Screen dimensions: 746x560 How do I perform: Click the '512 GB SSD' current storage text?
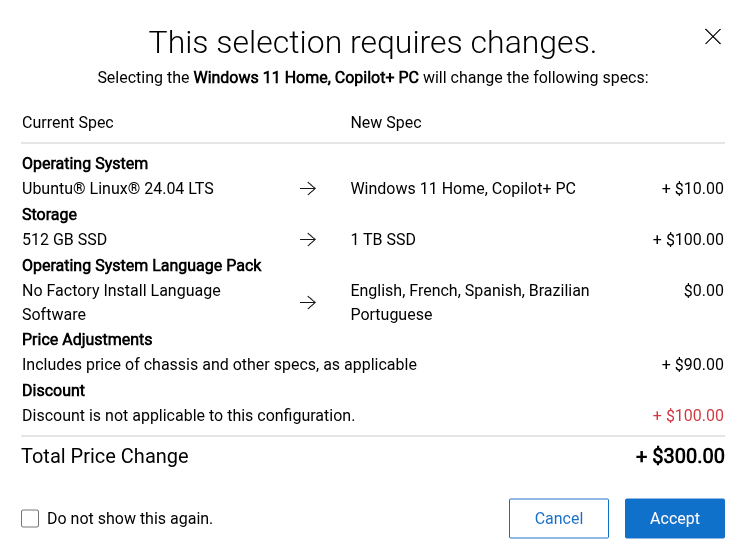click(64, 239)
